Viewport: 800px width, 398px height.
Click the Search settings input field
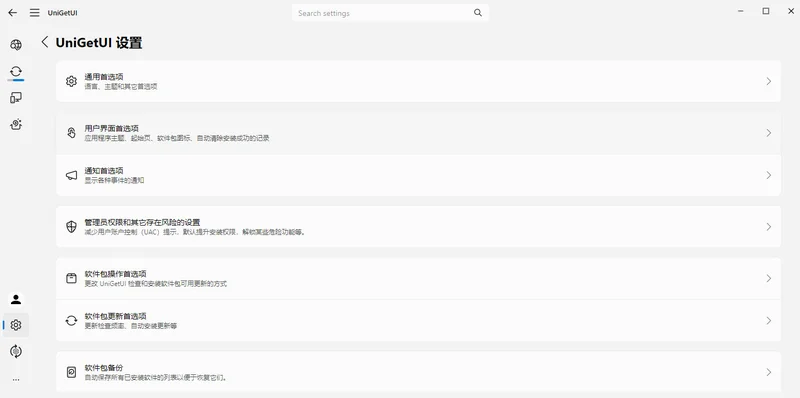click(390, 13)
